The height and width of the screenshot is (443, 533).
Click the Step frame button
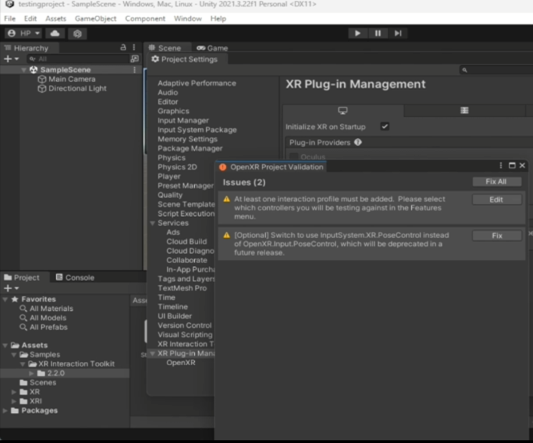tap(398, 33)
